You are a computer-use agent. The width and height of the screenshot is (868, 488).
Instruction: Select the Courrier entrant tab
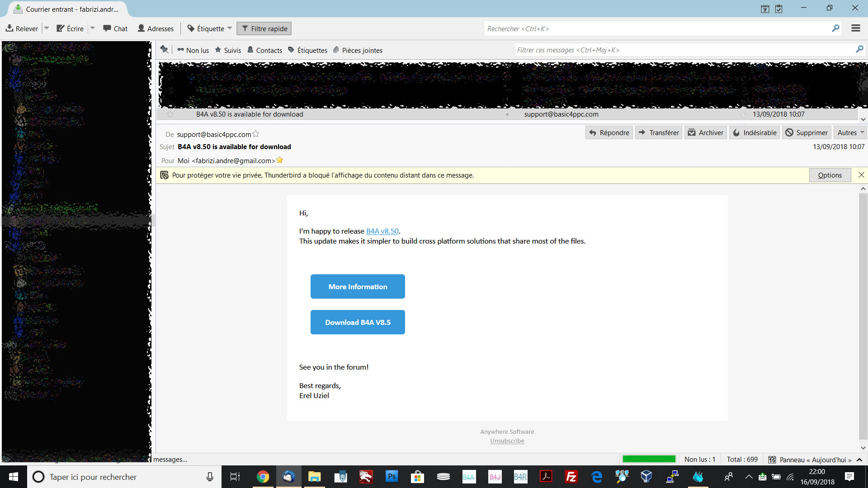[x=68, y=9]
